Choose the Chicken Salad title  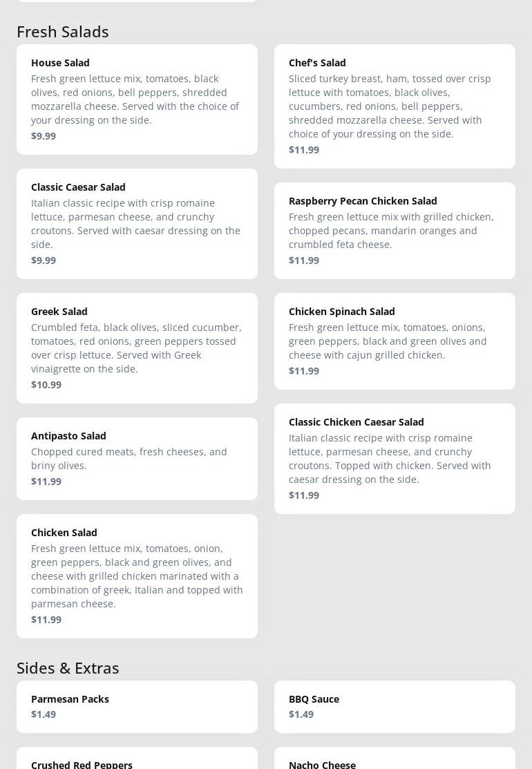(64, 532)
